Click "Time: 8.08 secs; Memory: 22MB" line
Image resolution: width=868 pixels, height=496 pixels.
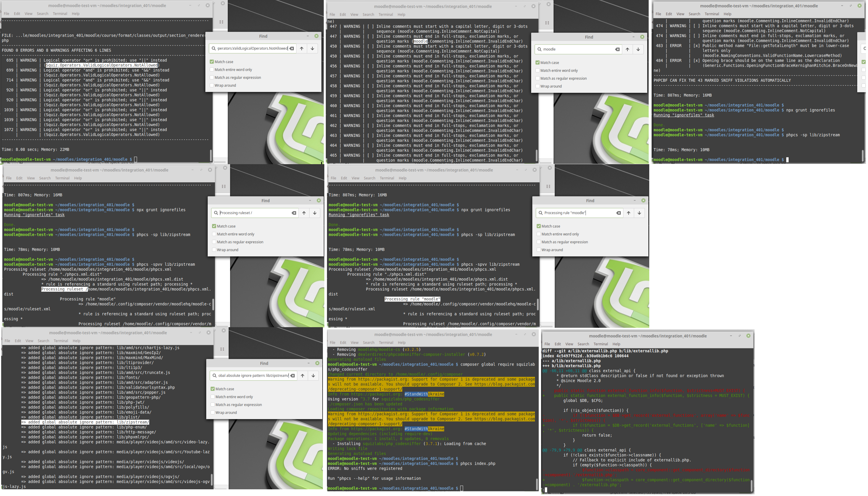(x=35, y=150)
